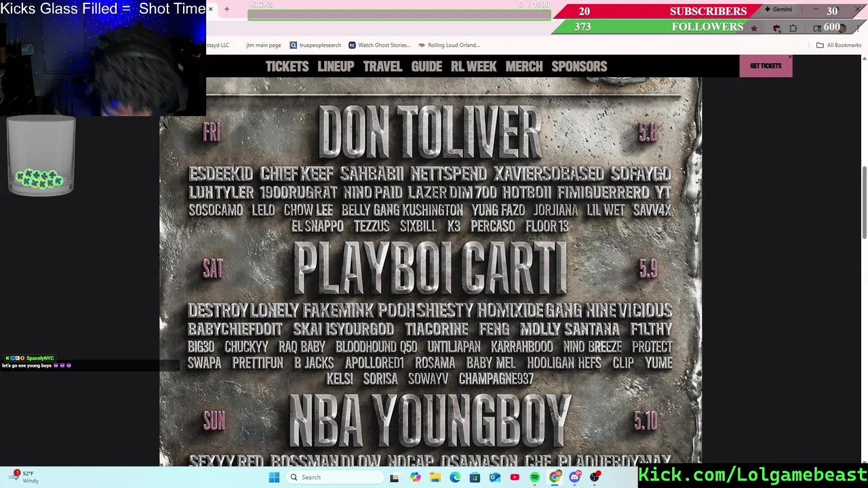Click HOMIXIDE GANG in the lineup

point(530,311)
